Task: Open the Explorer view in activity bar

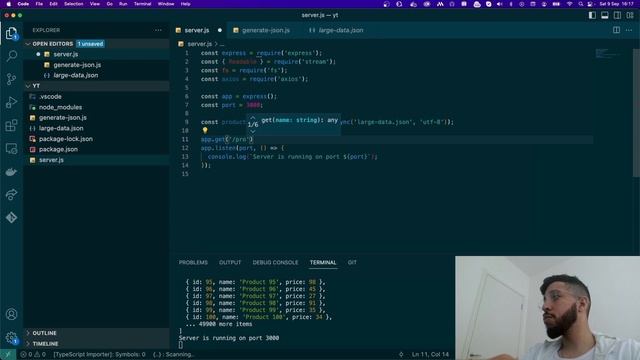Action: coord(11,33)
